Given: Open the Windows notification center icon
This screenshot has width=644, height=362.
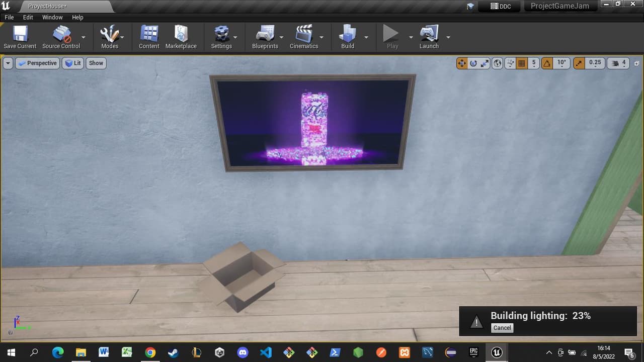Looking at the screenshot, I should pos(629,352).
